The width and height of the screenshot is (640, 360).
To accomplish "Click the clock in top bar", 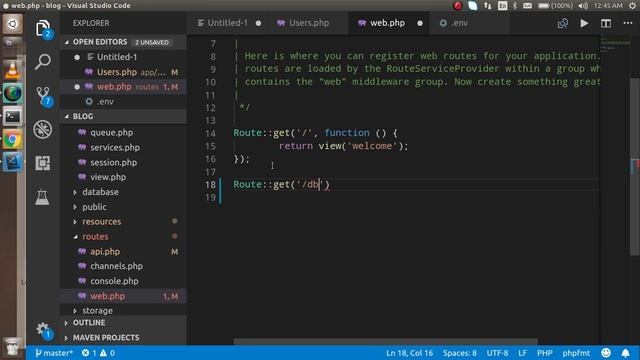I will pos(608,6).
